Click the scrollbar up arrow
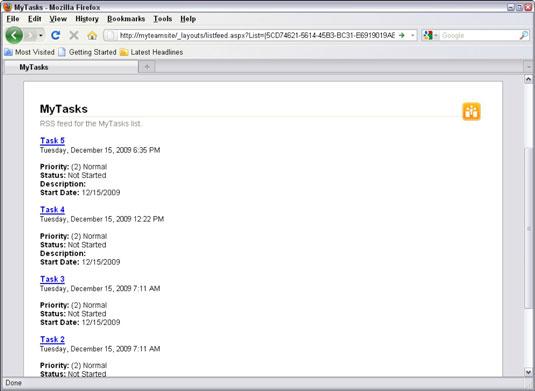 tap(528, 79)
